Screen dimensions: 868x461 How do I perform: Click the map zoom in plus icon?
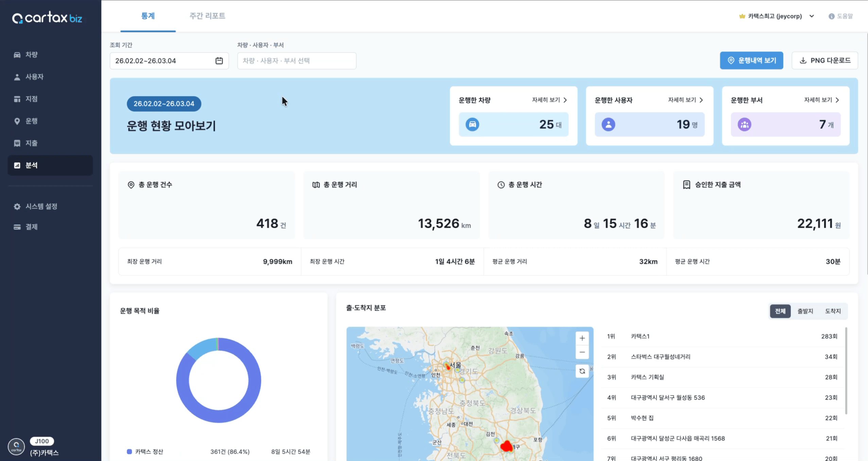pos(582,338)
